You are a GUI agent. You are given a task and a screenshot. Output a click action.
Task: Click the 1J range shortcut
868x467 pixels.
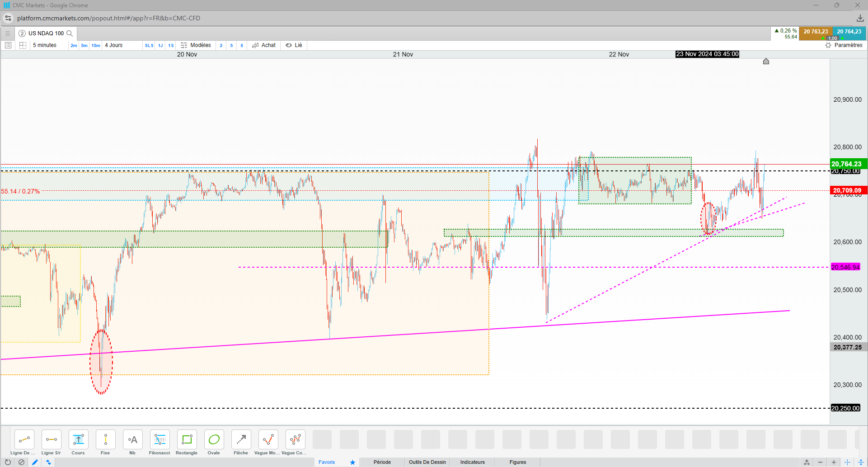click(x=160, y=45)
